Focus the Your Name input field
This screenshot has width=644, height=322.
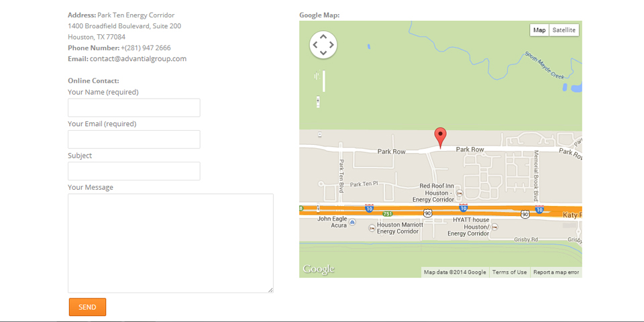[x=134, y=107]
